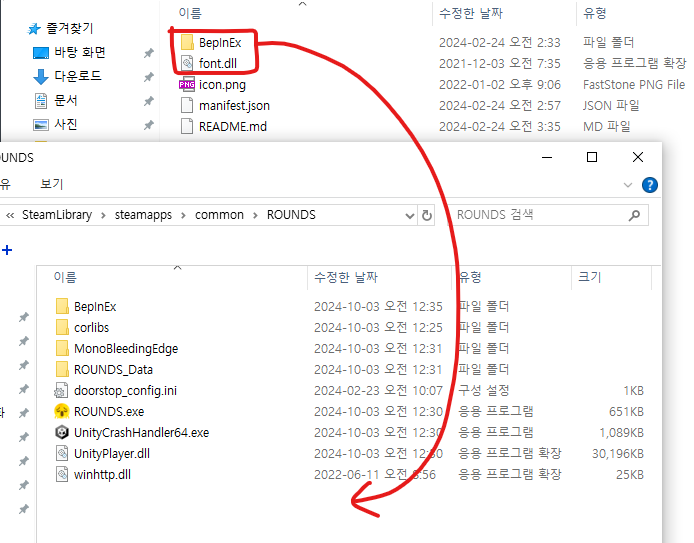Select BepInEx folder icon in ROUNDS window
Screen dimensions: 694x543
(62, 306)
